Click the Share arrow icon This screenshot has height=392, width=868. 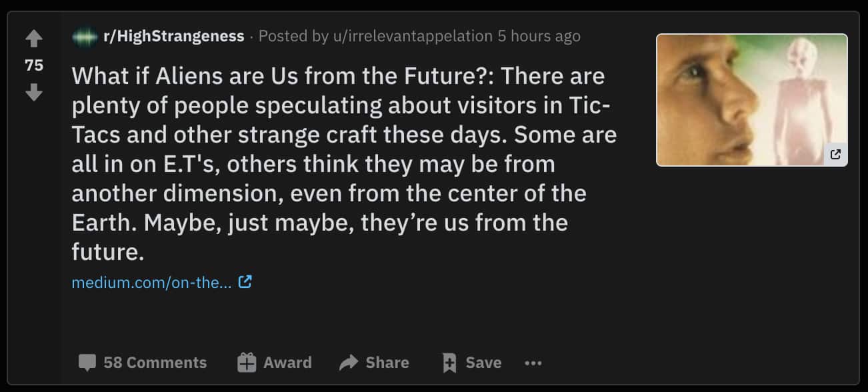[349, 363]
